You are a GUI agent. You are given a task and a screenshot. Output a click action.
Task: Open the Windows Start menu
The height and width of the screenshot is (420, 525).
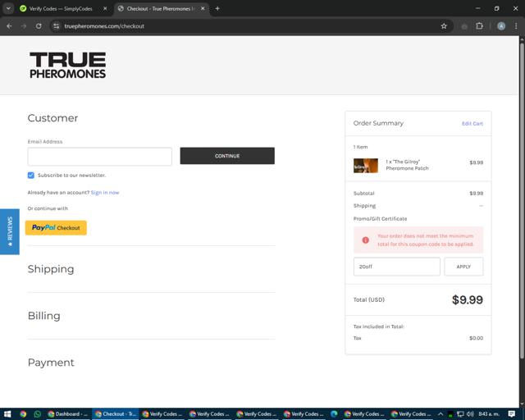tap(7, 414)
